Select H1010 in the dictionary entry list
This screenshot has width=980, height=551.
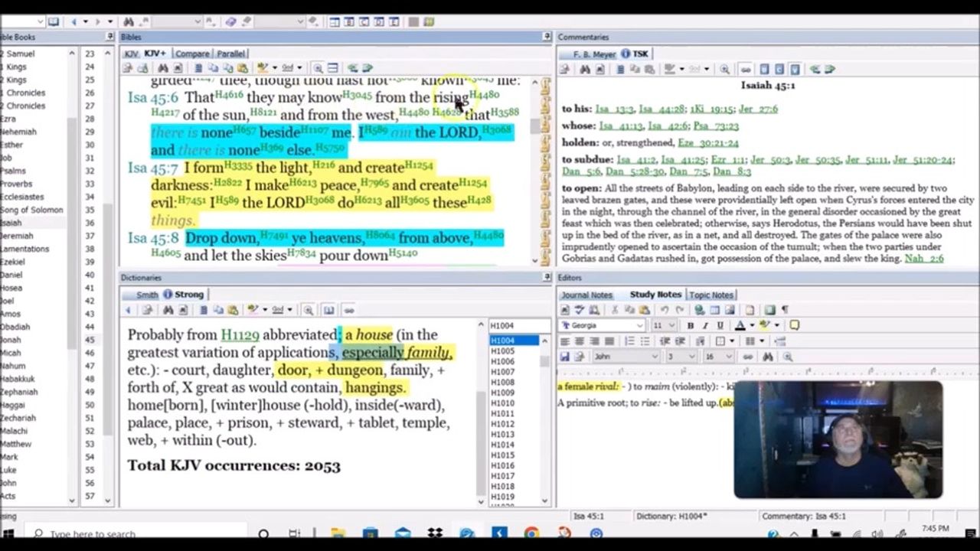click(x=502, y=403)
